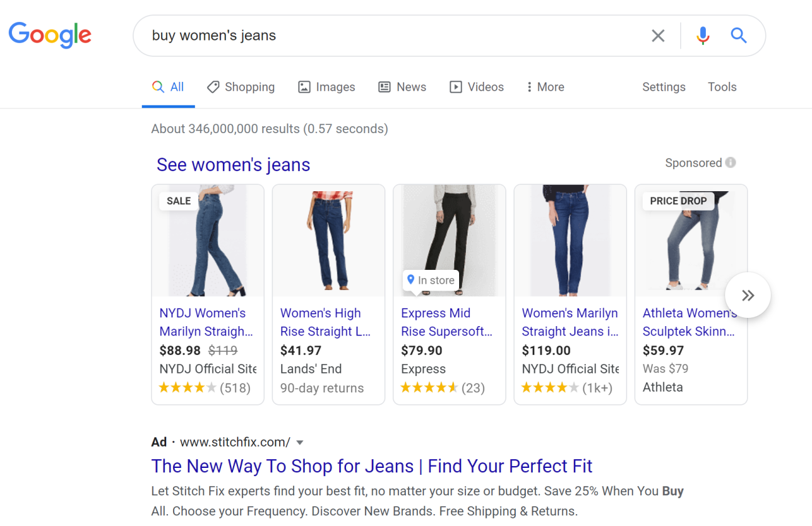Click the blue magnifying glass search button

coord(738,36)
